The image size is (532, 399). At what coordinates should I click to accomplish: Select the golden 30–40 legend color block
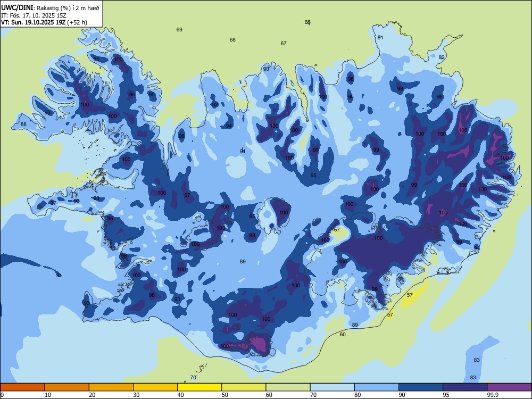(155, 387)
